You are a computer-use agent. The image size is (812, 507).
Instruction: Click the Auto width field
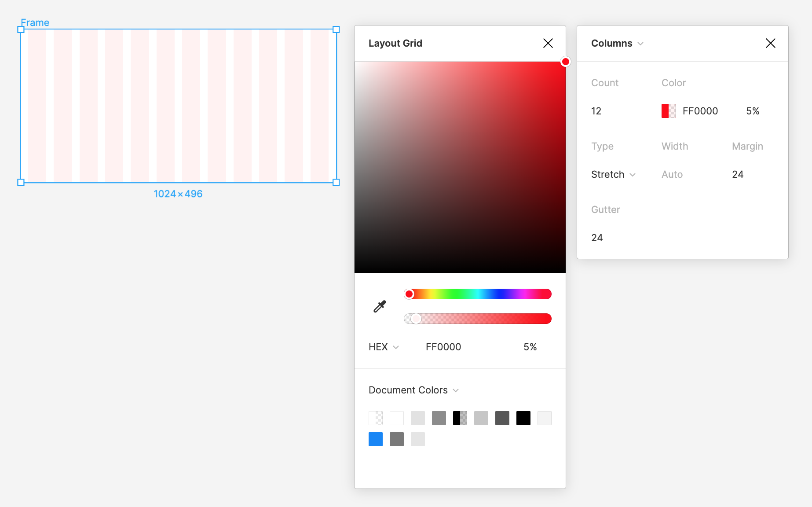point(672,174)
